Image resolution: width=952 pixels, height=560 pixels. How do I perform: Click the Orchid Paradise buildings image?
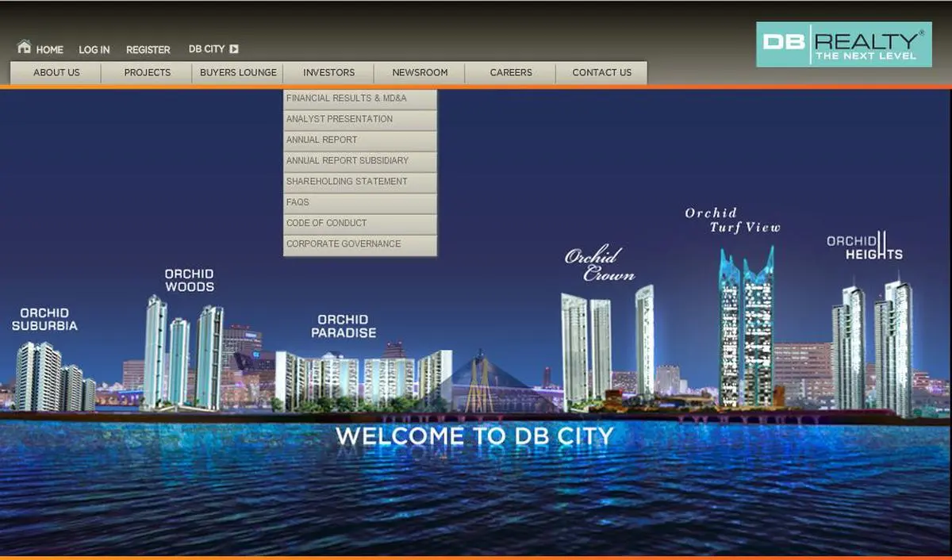(363, 379)
